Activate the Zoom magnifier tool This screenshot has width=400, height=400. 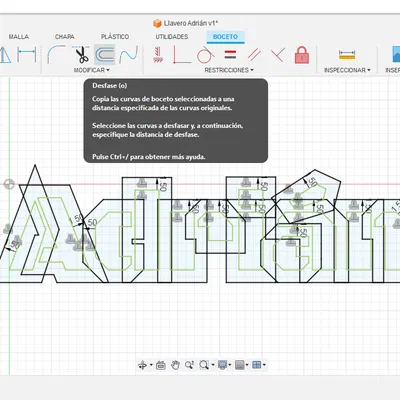pos(189,365)
